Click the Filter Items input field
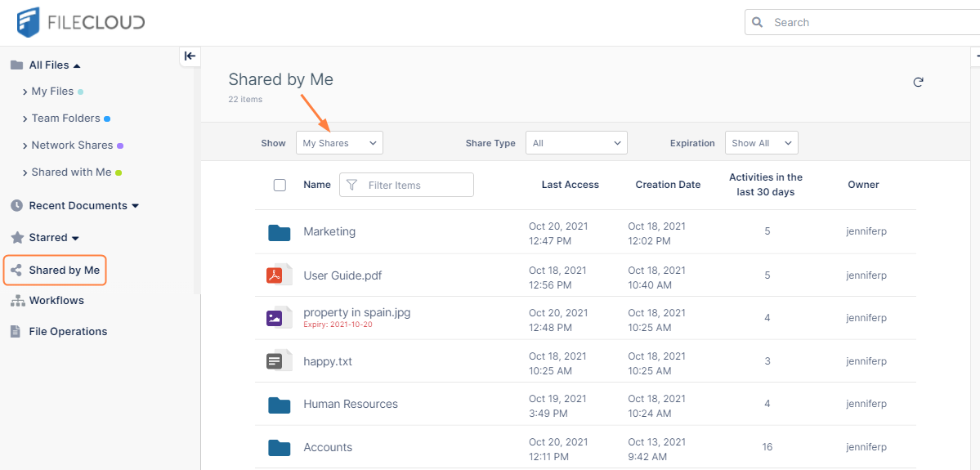This screenshot has width=980, height=470. (x=417, y=186)
